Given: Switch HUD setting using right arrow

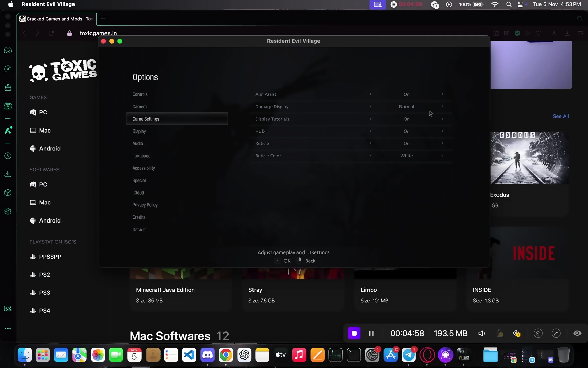Looking at the screenshot, I should pos(442,131).
